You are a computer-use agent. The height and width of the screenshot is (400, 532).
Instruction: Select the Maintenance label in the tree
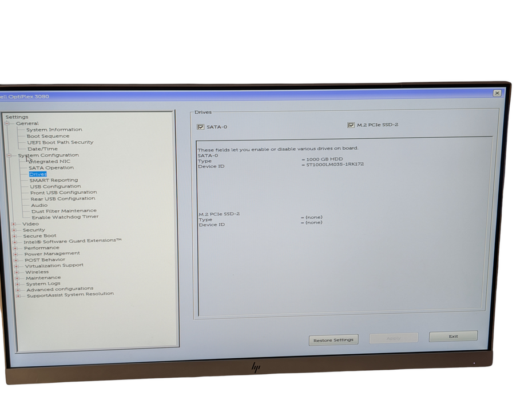click(43, 278)
